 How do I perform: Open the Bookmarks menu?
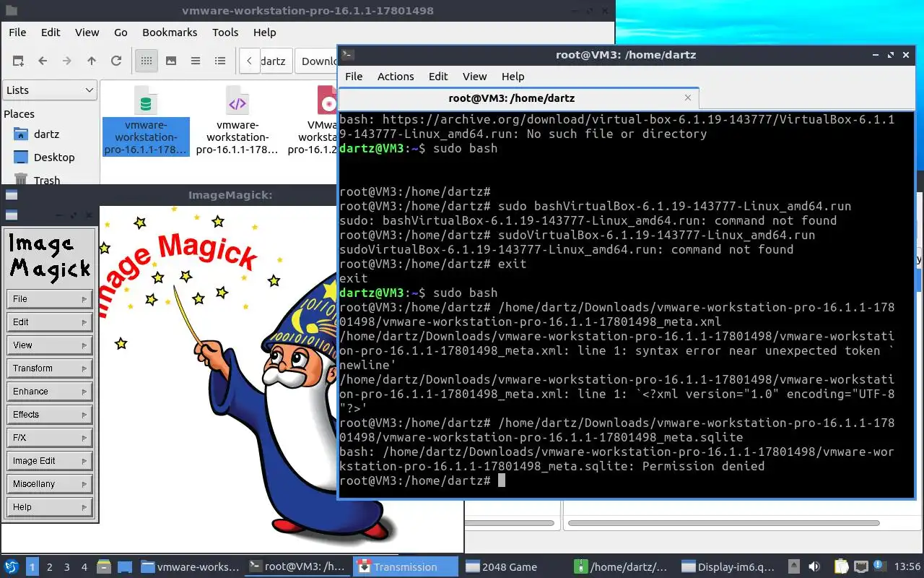pos(170,33)
